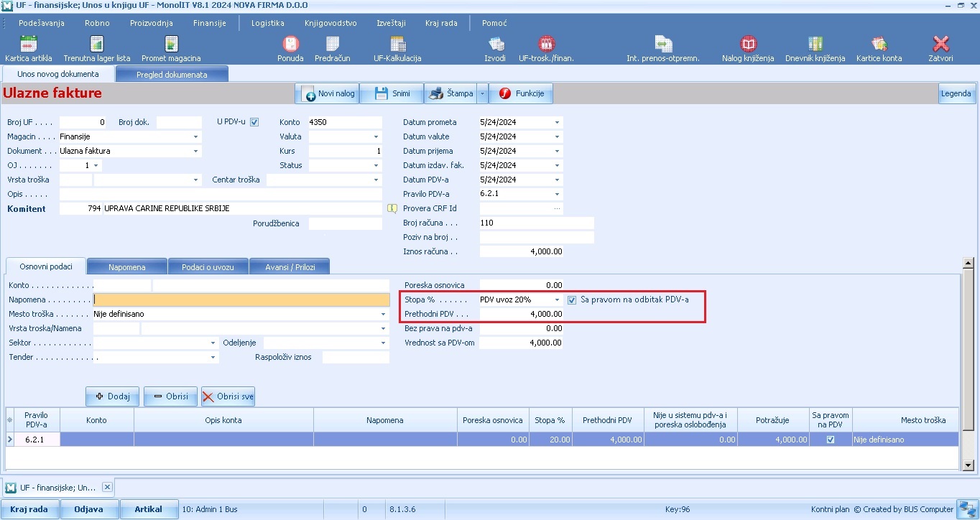Click the Prethodni PDV amount field

point(521,314)
